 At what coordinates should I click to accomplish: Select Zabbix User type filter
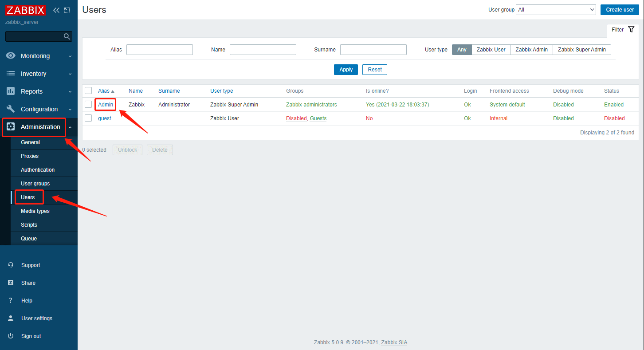[491, 50]
